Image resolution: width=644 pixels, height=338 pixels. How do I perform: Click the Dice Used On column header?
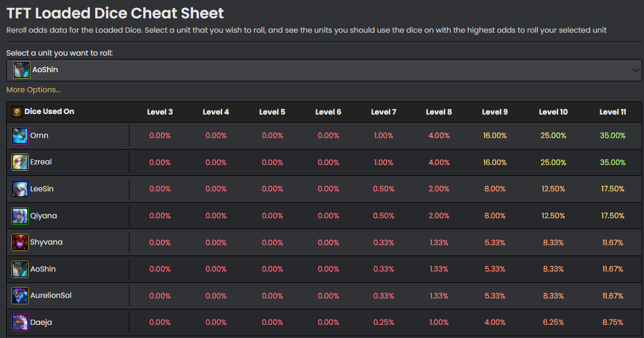coord(49,111)
